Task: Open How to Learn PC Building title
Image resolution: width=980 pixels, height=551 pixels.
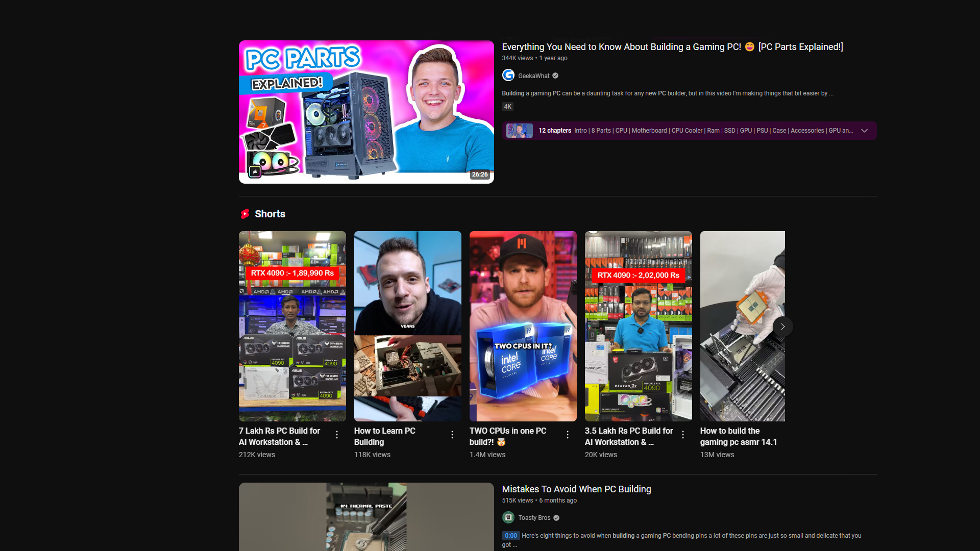Action: 384,436
